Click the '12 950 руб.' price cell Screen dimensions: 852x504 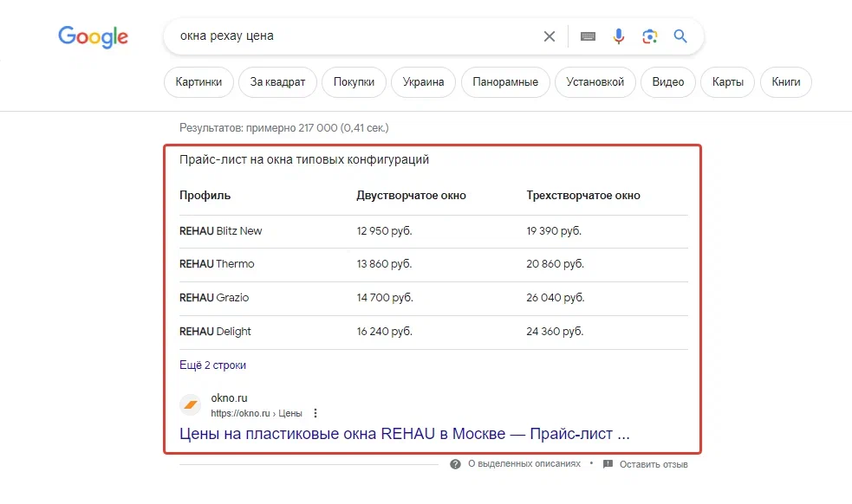tap(384, 231)
